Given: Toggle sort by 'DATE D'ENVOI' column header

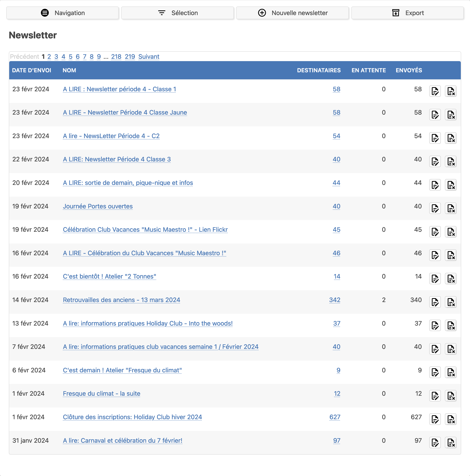Looking at the screenshot, I should click(32, 70).
